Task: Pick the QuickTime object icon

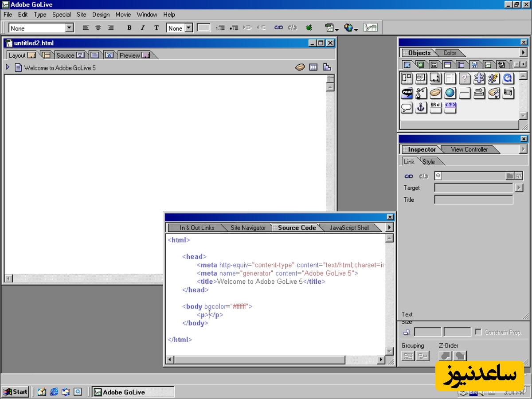Action: tap(508, 79)
